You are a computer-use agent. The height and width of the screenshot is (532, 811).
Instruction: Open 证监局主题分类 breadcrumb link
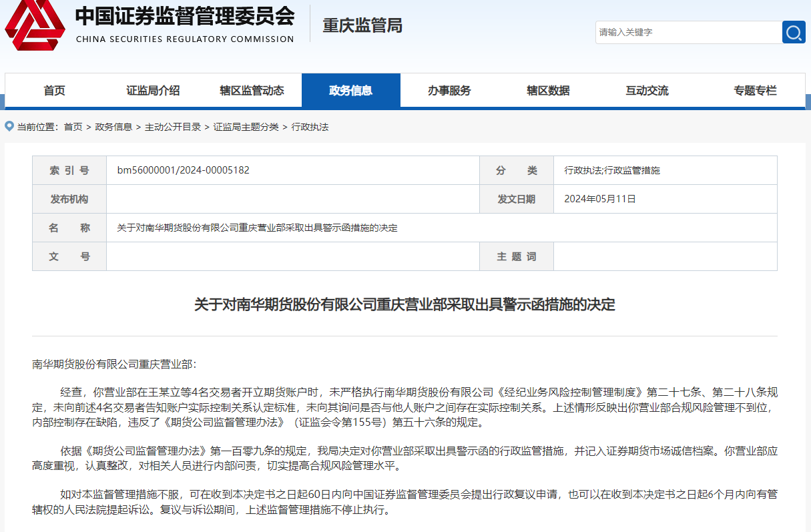pyautogui.click(x=246, y=127)
